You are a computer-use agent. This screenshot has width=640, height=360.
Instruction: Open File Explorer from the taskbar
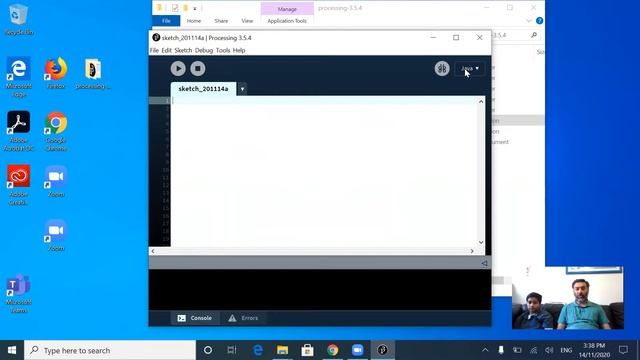coord(282,350)
